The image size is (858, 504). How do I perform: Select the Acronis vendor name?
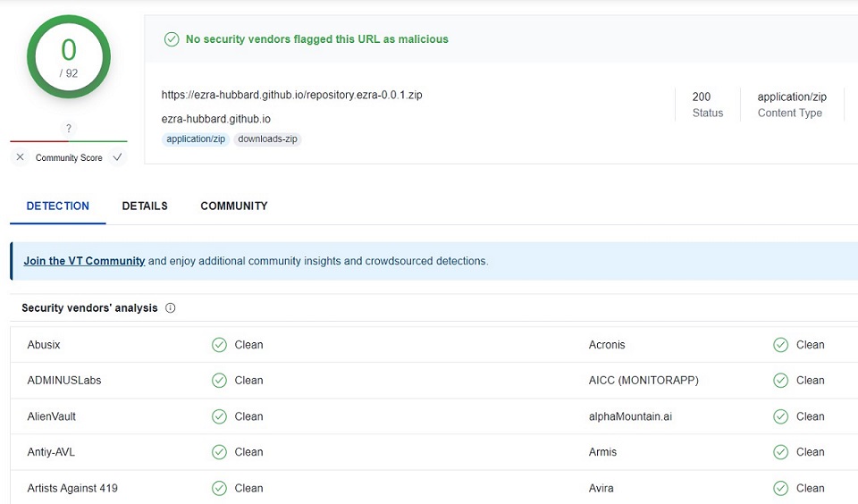tap(607, 345)
